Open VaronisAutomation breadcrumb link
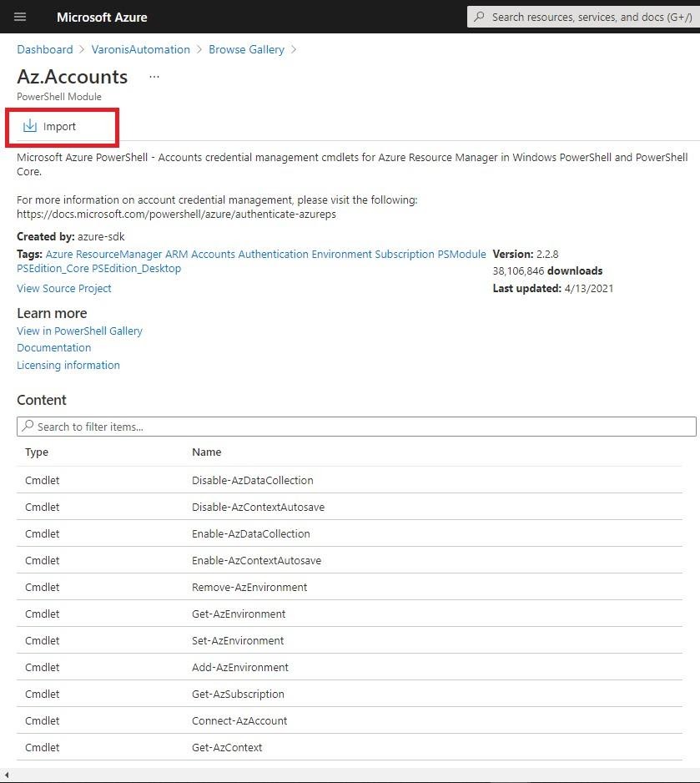Image resolution: width=700 pixels, height=783 pixels. coord(141,49)
